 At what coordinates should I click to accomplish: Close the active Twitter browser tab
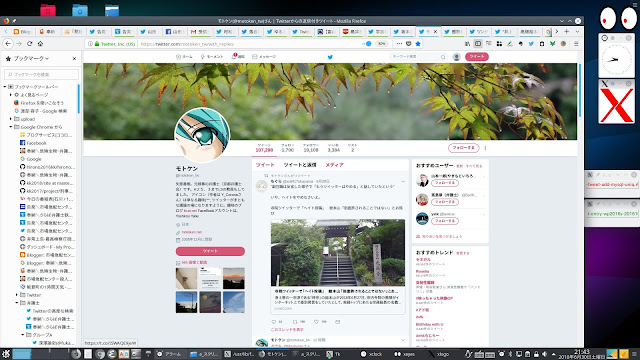pos(435,31)
